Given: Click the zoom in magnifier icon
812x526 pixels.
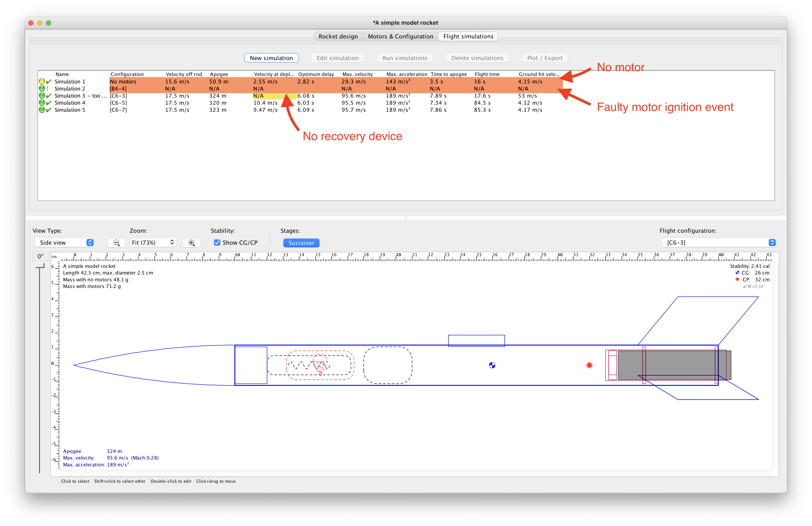Looking at the screenshot, I should click(x=191, y=242).
